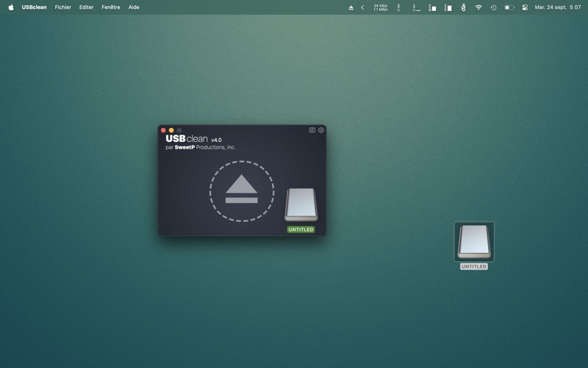Open the Apple menu
588x368 pixels.
coord(11,7)
